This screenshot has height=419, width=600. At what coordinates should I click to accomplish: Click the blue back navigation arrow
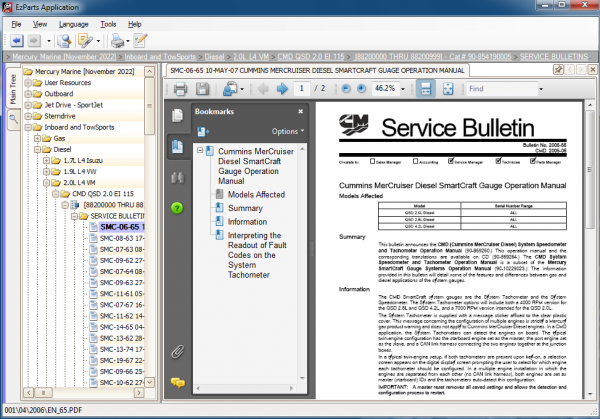click(16, 41)
